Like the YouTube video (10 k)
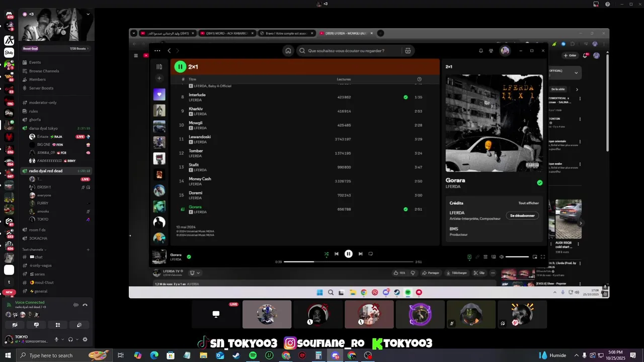The width and height of the screenshot is (644, 362). click(399, 273)
